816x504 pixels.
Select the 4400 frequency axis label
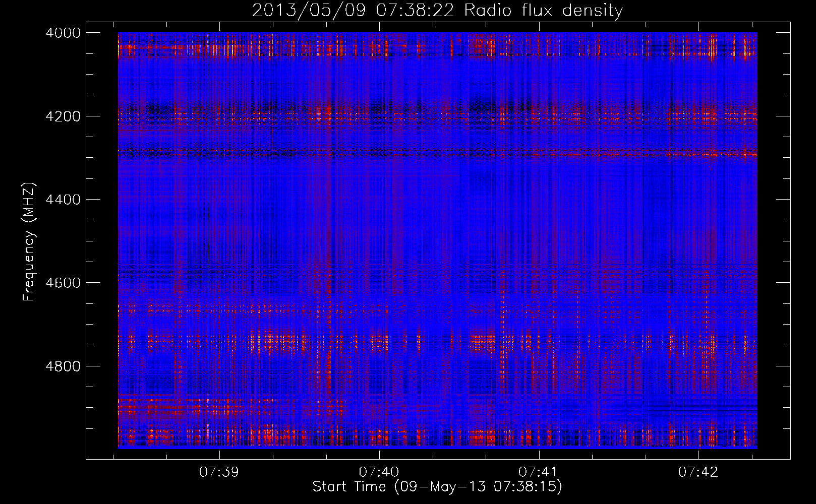[x=63, y=200]
